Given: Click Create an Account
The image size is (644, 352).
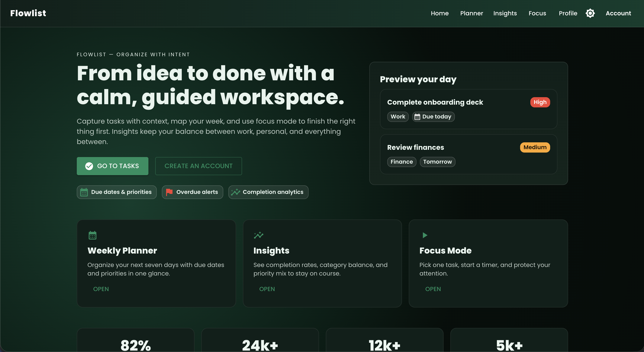Looking at the screenshot, I should tap(198, 166).
